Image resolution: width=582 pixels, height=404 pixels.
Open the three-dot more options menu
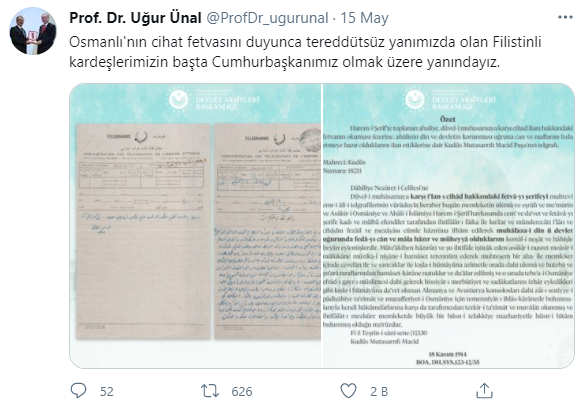click(565, 17)
